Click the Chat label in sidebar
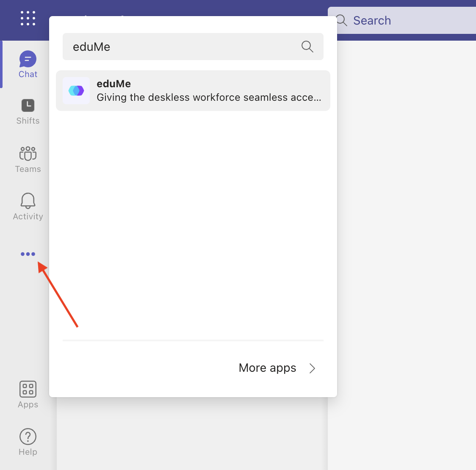Screen dimensions: 476x470 click(x=28, y=74)
